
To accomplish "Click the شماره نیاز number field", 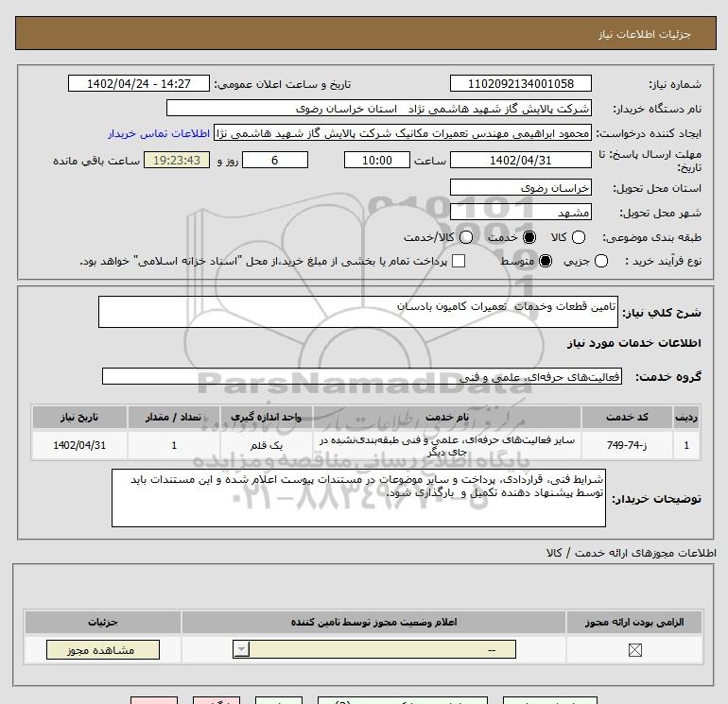I will (520, 83).
